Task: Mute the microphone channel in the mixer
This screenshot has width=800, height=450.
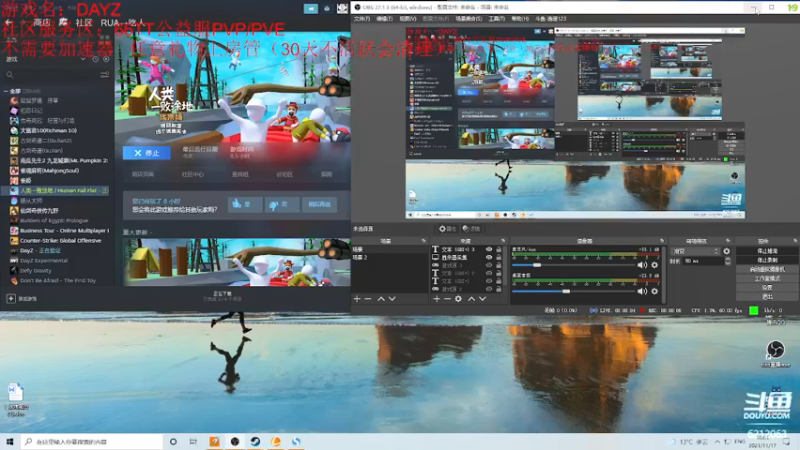Action: pyautogui.click(x=642, y=265)
